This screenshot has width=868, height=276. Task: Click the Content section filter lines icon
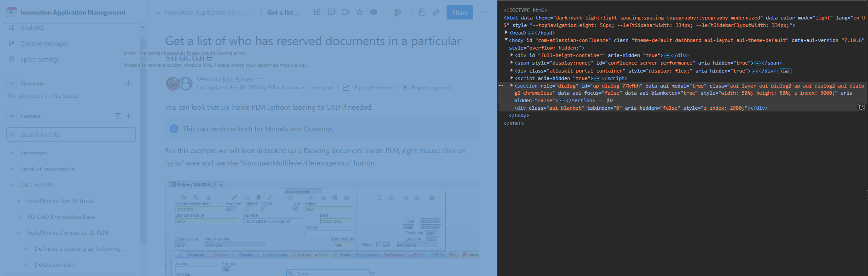[x=118, y=116]
